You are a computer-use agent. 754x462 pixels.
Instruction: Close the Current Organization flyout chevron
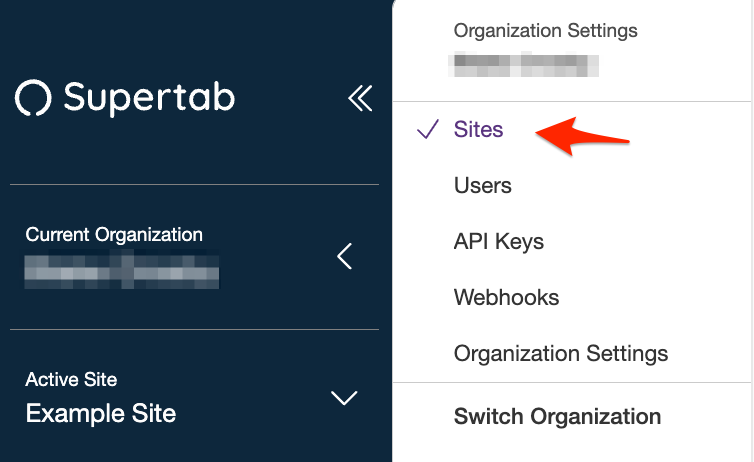tap(344, 256)
